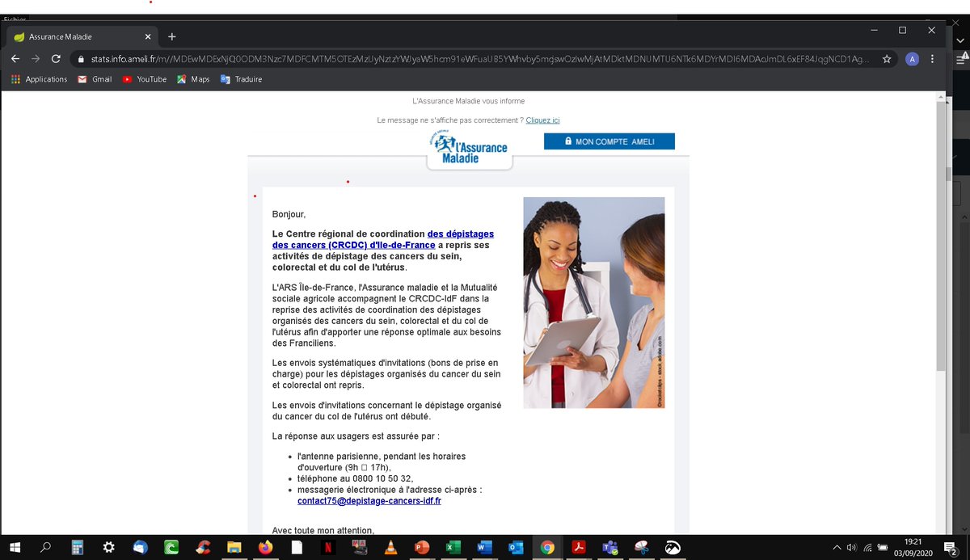This screenshot has height=560, width=970.
Task: Open the Snipping Tool taskbar icon
Action: point(641,547)
